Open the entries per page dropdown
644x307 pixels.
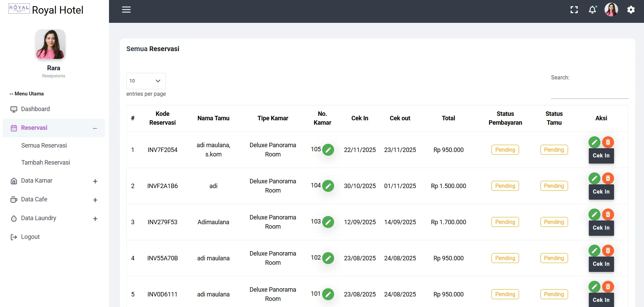[146, 81]
